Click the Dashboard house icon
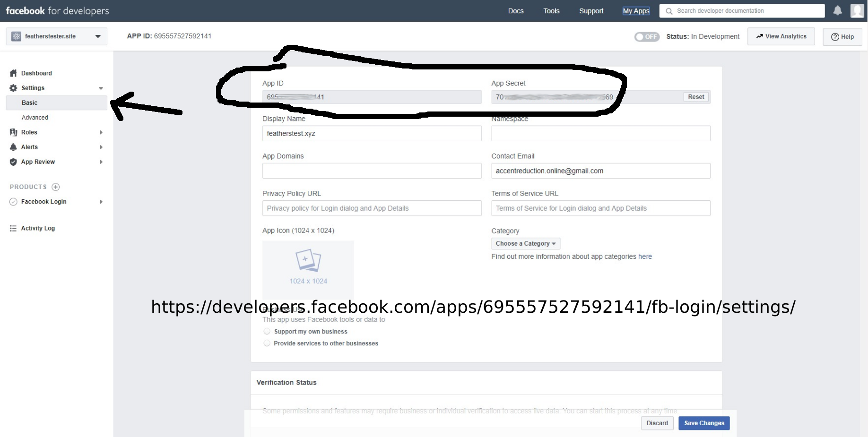This screenshot has width=868, height=437. point(13,73)
